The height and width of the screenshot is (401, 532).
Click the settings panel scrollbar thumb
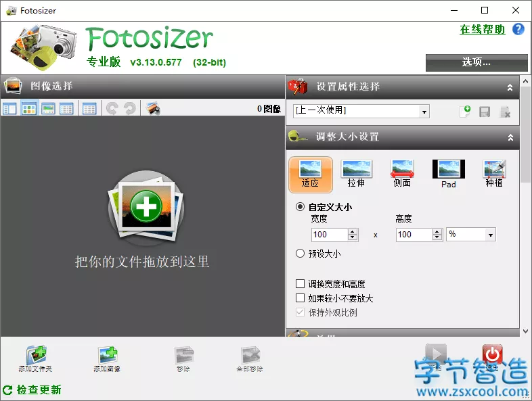pos(525,134)
